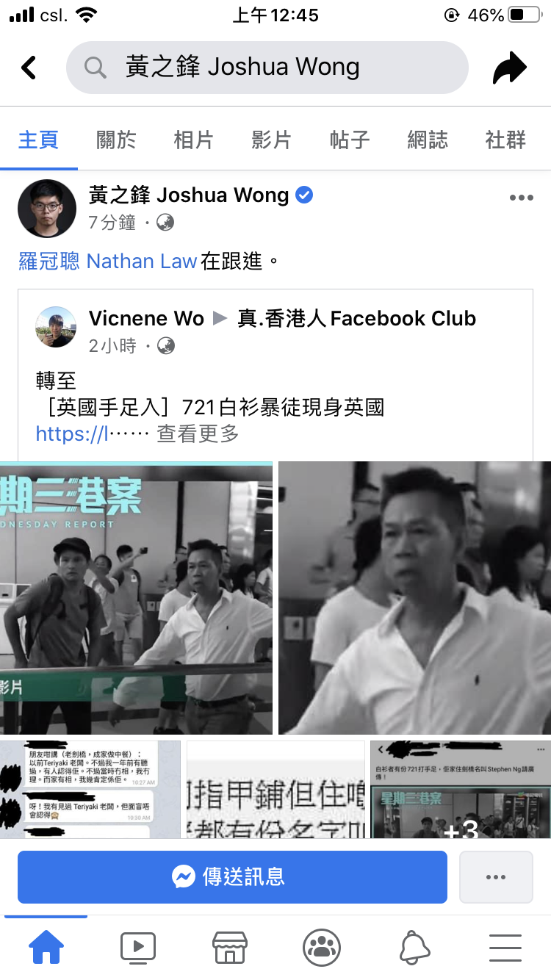Switch to the 帖子 tab
Screen dimensions: 551x980
[350, 140]
